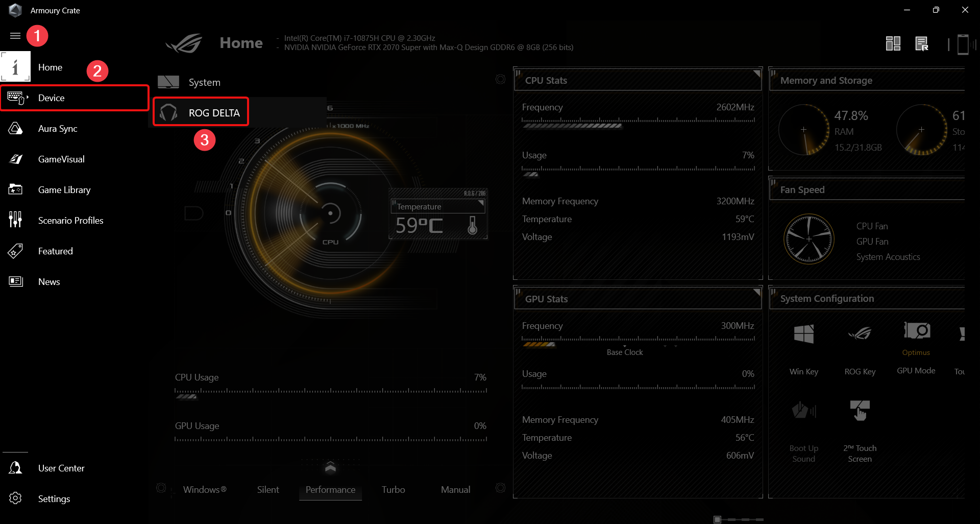Image resolution: width=980 pixels, height=524 pixels.
Task: Switch to Manual mode
Action: [455, 489]
